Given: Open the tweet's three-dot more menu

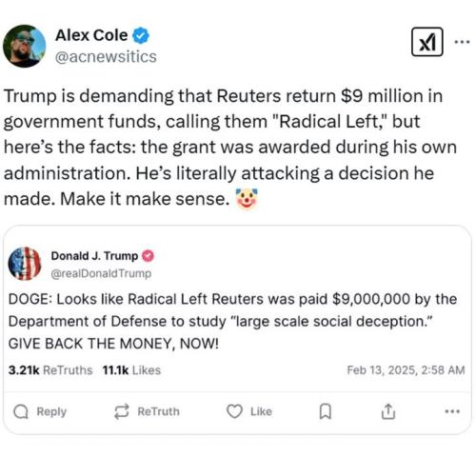Looking at the screenshot, I should tap(462, 42).
